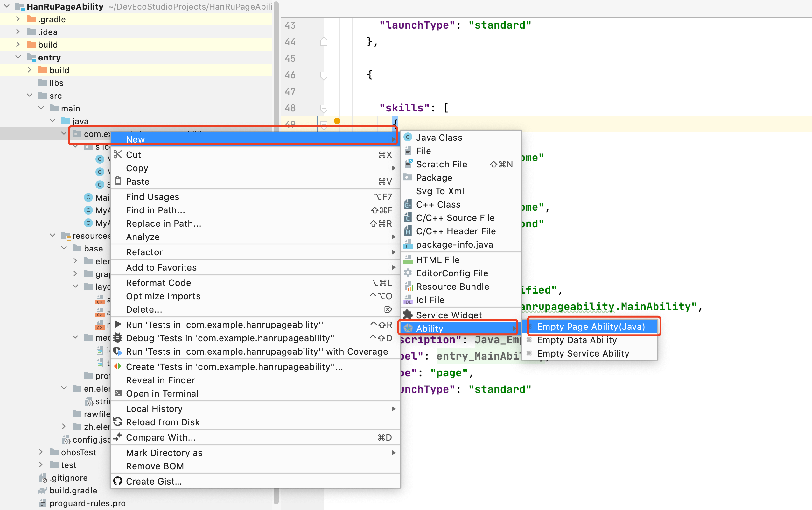Select Empty Service Ability
This screenshot has width=812, height=510.
point(590,353)
